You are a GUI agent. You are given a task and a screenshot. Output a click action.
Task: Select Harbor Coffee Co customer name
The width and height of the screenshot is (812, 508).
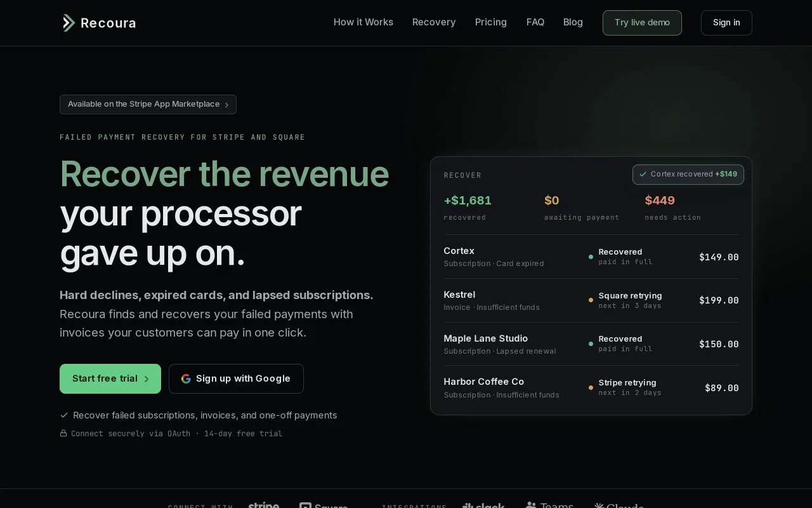pyautogui.click(x=484, y=382)
